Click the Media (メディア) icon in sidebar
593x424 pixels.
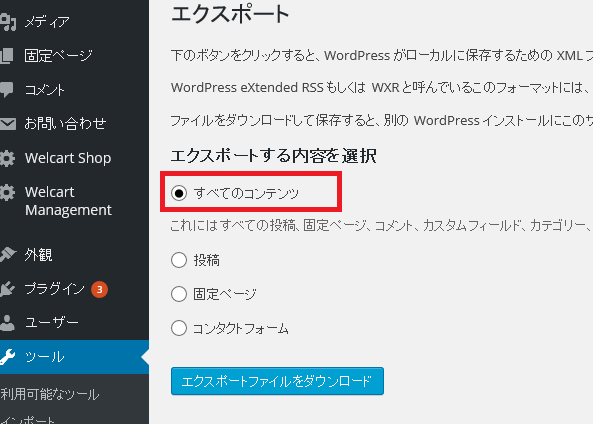8,22
